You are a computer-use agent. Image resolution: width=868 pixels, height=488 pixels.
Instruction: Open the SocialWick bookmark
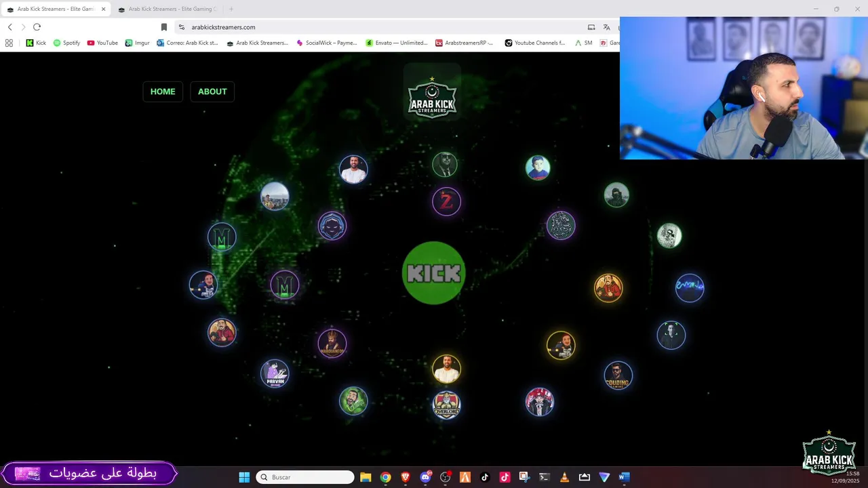326,43
